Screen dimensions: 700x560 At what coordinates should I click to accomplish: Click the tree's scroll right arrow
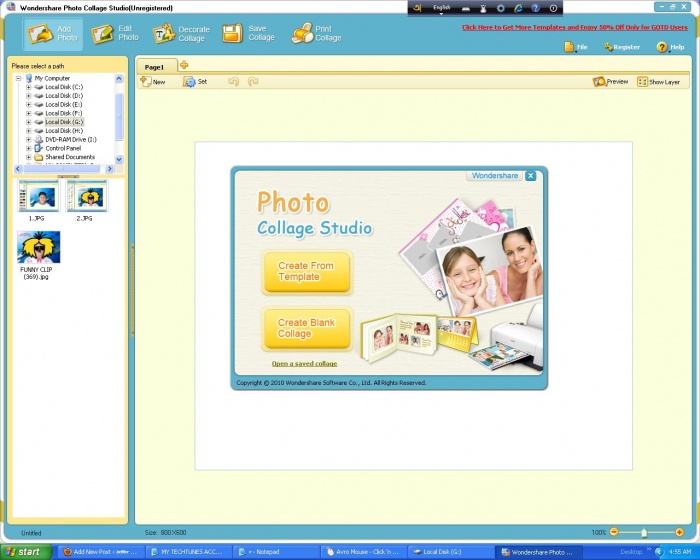109,169
